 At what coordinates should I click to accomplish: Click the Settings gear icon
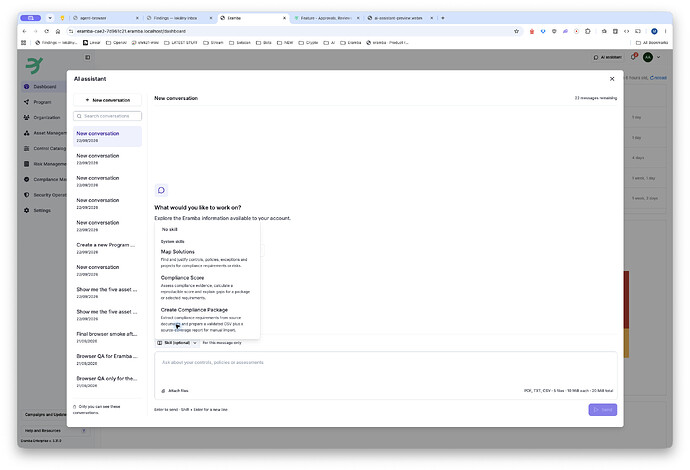click(26, 210)
